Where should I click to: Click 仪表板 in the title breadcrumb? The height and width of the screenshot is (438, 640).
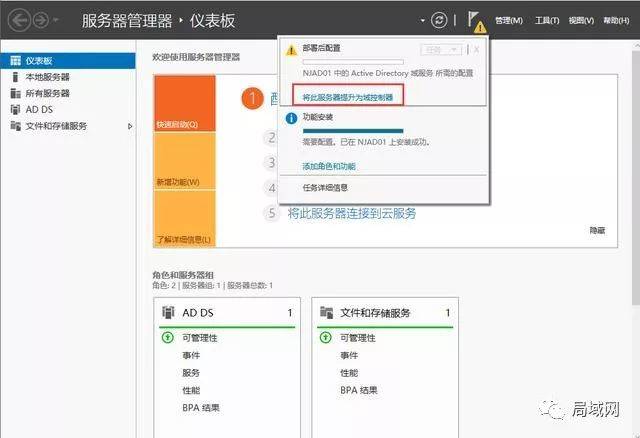212,20
